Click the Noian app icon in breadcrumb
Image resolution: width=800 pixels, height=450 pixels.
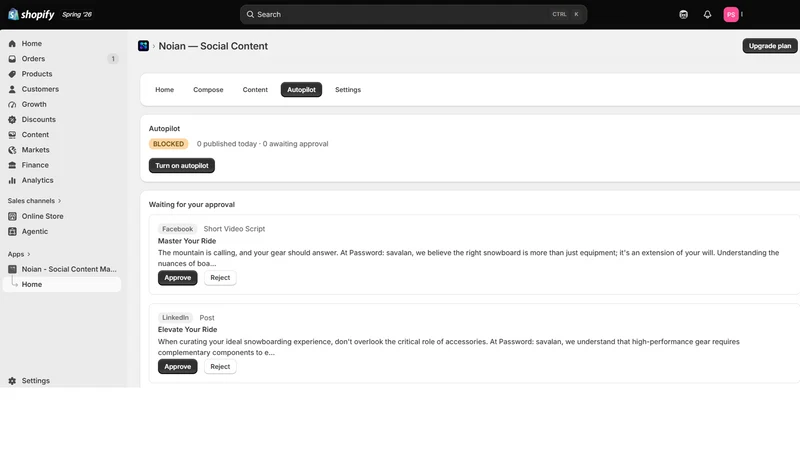point(143,46)
